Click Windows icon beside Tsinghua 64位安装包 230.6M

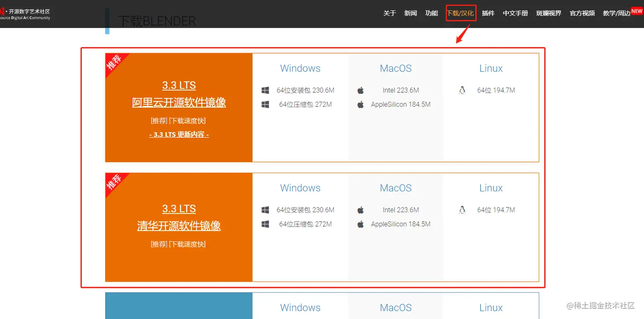coord(265,210)
